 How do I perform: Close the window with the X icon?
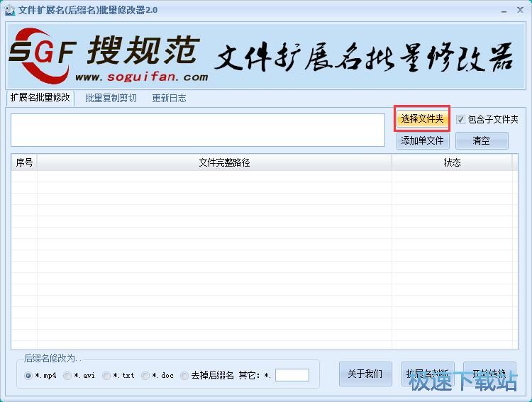(520, 10)
